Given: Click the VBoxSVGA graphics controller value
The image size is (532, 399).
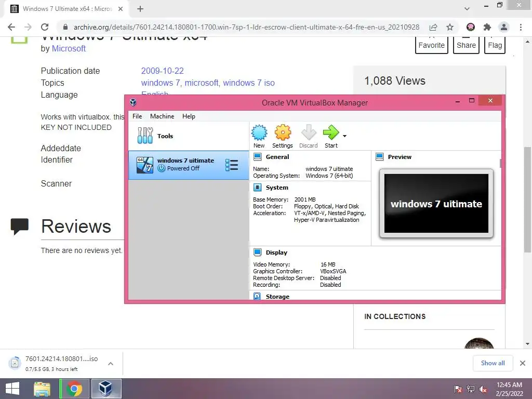Looking at the screenshot, I should (333, 271).
